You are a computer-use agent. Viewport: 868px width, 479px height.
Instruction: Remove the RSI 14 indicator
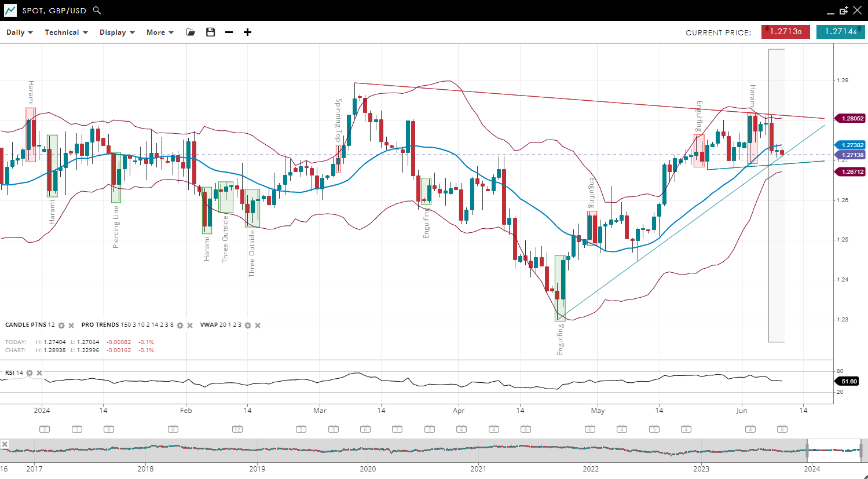[x=39, y=373]
